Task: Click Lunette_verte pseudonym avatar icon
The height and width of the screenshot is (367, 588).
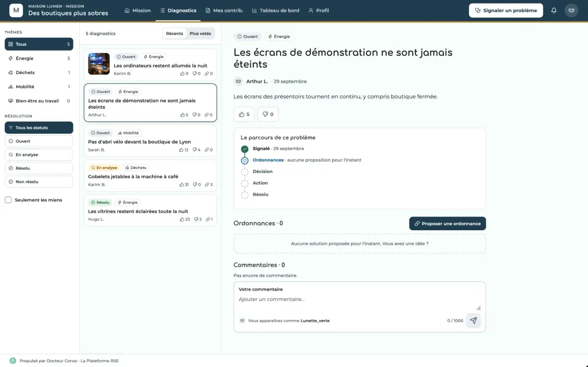Action: click(242, 320)
